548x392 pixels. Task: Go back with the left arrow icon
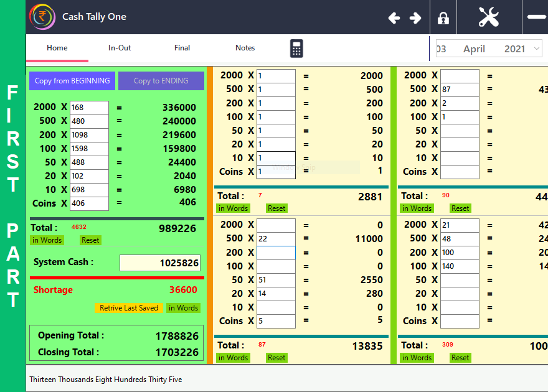click(x=394, y=18)
